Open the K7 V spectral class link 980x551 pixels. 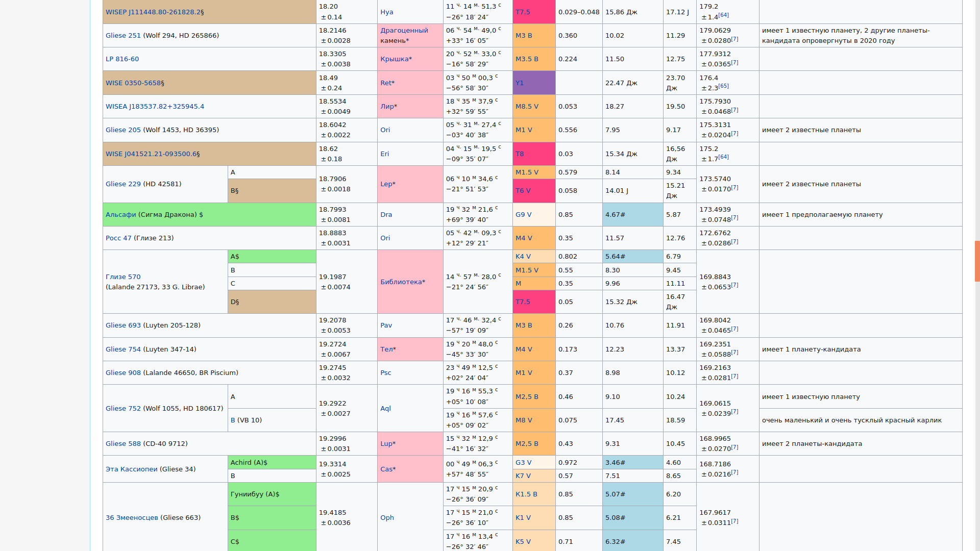(x=523, y=476)
